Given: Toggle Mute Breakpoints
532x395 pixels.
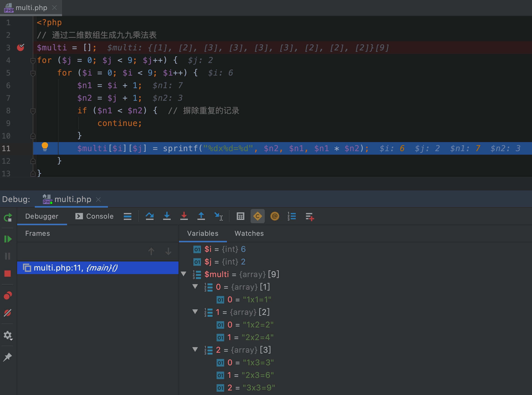Looking at the screenshot, I should pyautogui.click(x=8, y=313).
